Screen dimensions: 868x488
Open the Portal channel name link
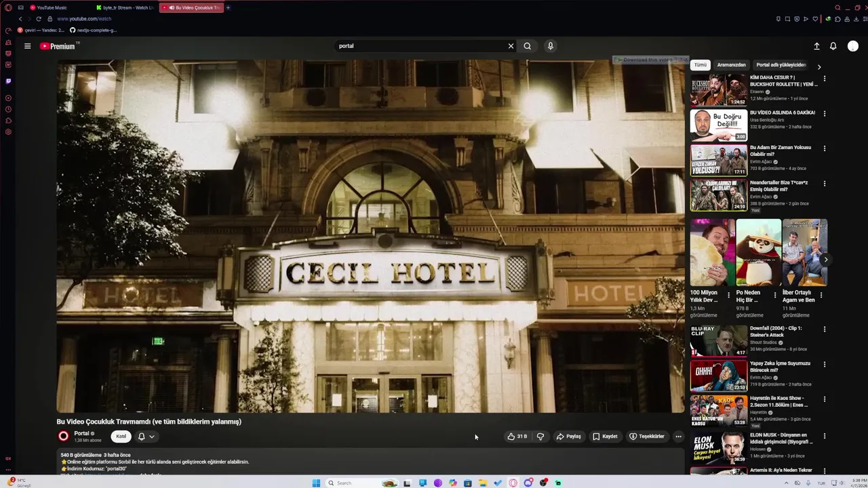82,433
